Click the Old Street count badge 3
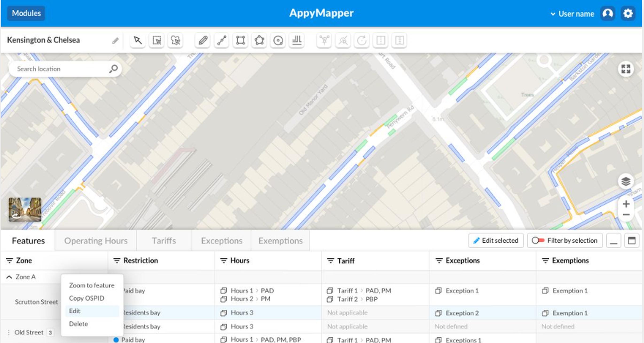Screen dimensions: 644x343 tap(50, 333)
